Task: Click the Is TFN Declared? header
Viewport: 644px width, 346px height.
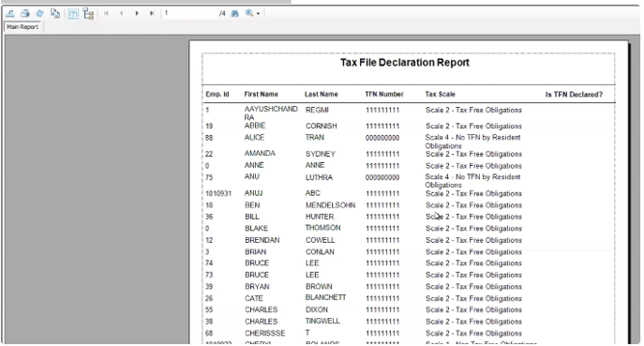Action: (574, 95)
